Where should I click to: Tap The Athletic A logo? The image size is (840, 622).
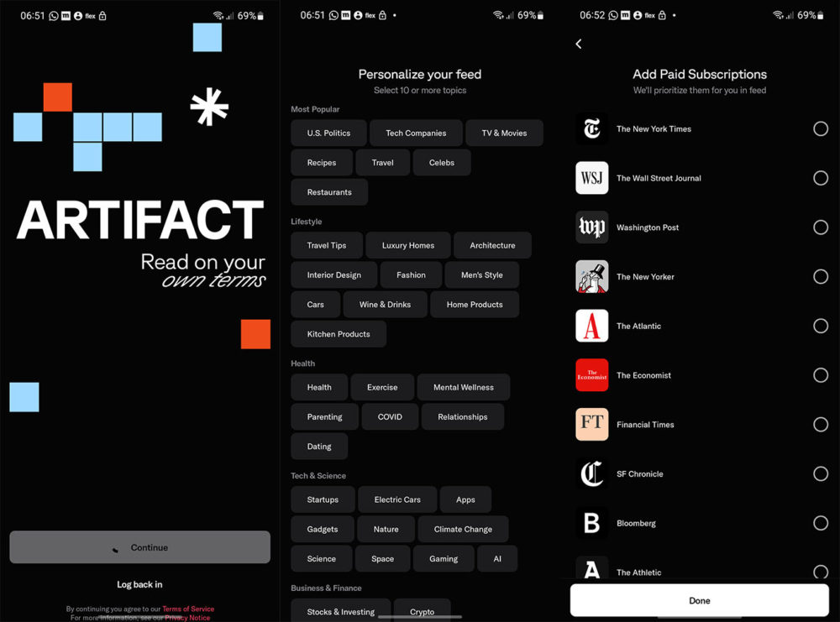591,569
